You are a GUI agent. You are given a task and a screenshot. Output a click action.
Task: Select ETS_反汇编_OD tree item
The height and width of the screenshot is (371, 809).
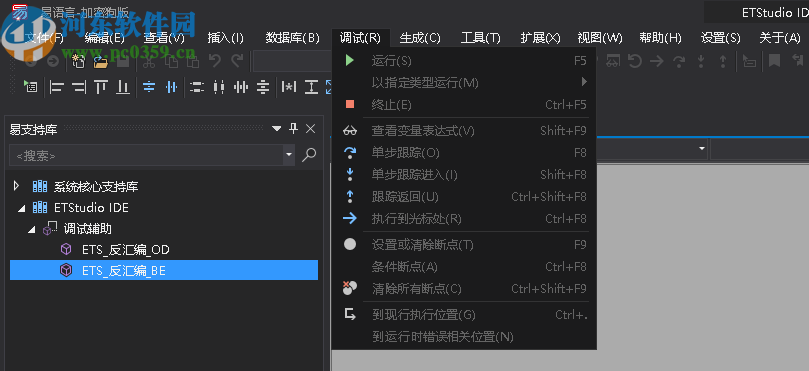(x=125, y=250)
